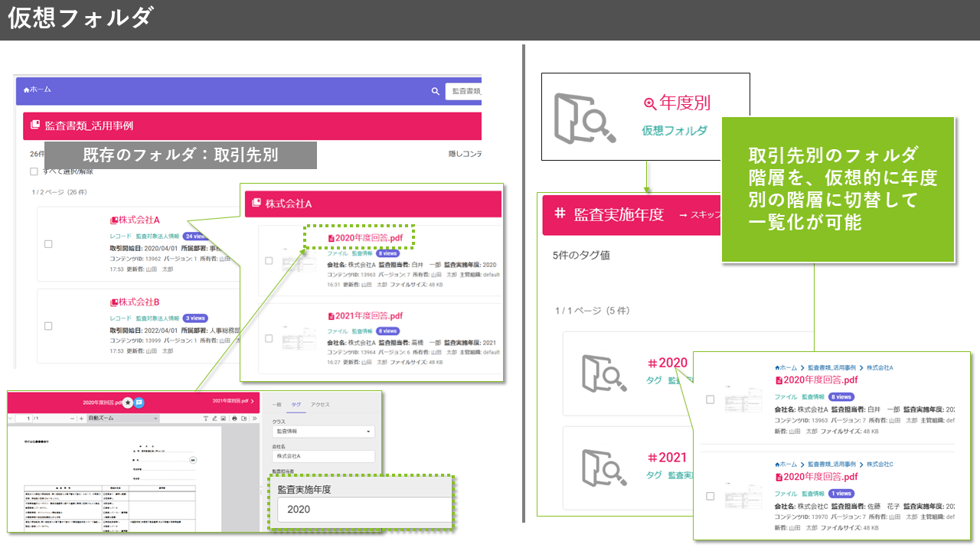Click the thumbnail of 2021年度回答.pdf in the 株式会社A popup
Screen dimensions: 980x551
(299, 337)
